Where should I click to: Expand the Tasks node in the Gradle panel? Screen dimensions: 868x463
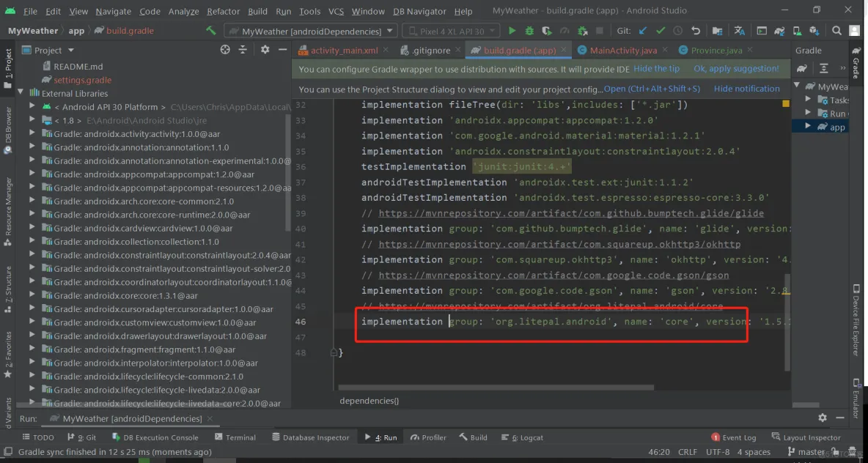(x=808, y=100)
